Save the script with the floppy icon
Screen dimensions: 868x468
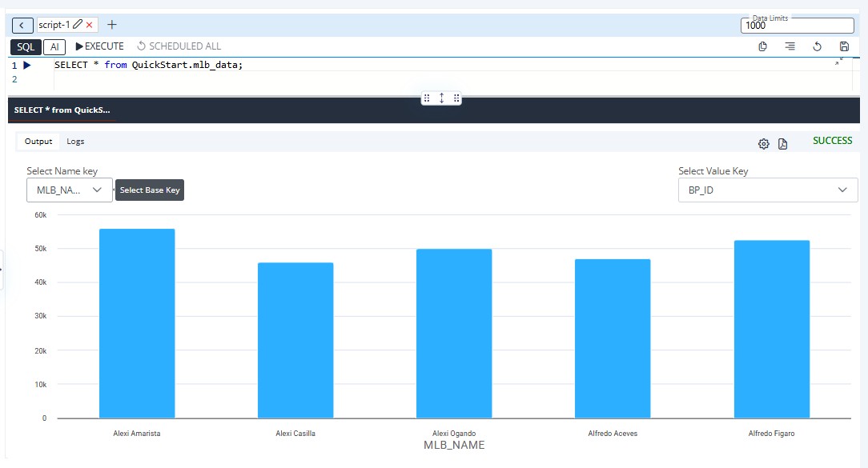coord(844,46)
